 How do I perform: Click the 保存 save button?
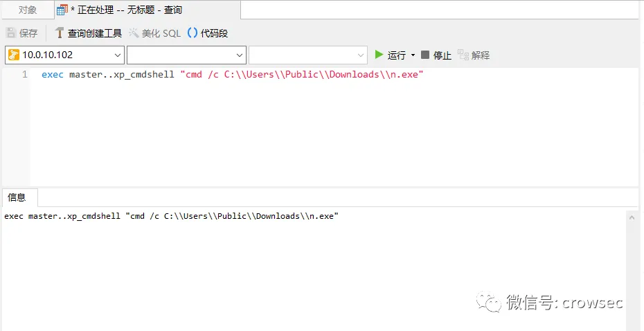[23, 33]
